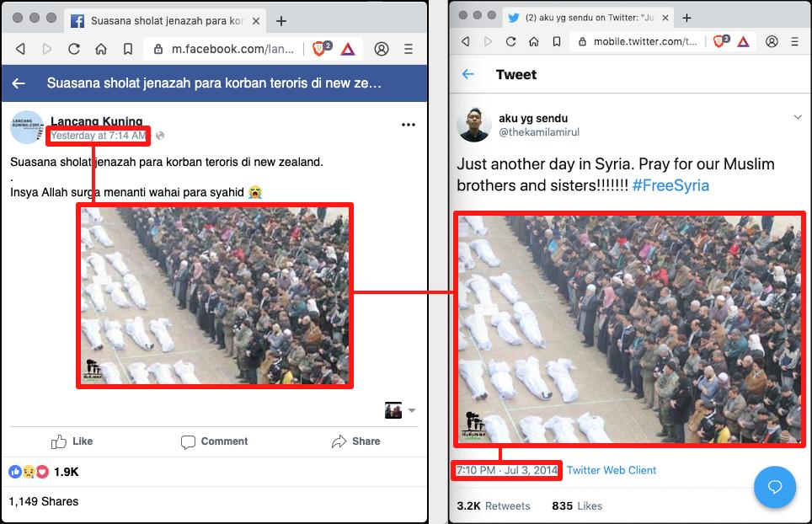The image size is (812, 524).
Task: Open Brave Rewards triangle in Twitter window
Action: (744, 41)
